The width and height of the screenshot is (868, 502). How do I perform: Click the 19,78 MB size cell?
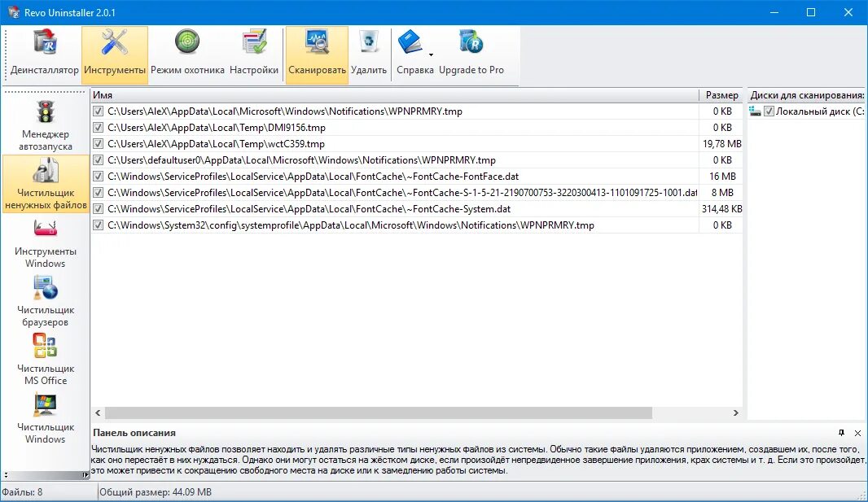[722, 144]
